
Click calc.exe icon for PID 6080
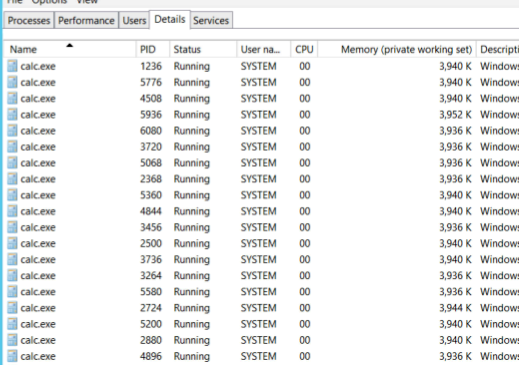(x=12, y=130)
